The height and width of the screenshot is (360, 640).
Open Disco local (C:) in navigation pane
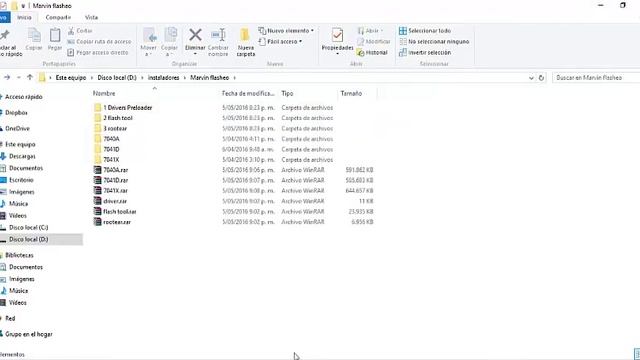click(29, 227)
